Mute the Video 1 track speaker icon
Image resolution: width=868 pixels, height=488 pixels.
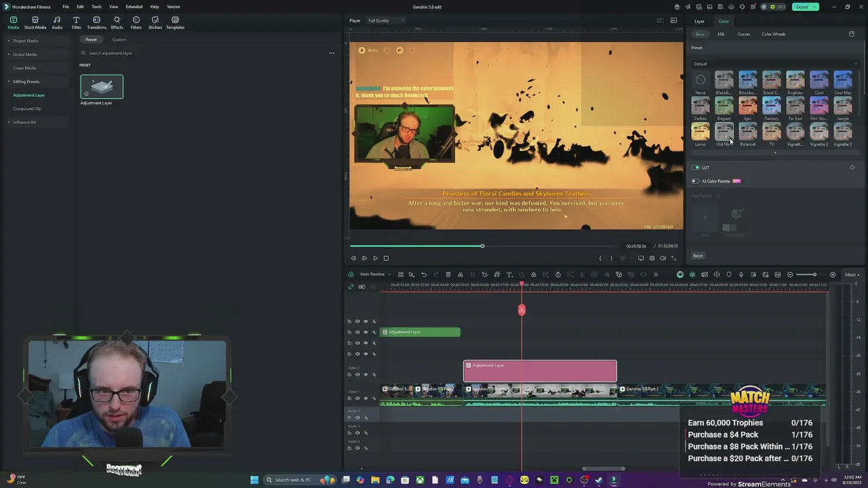coord(357,399)
